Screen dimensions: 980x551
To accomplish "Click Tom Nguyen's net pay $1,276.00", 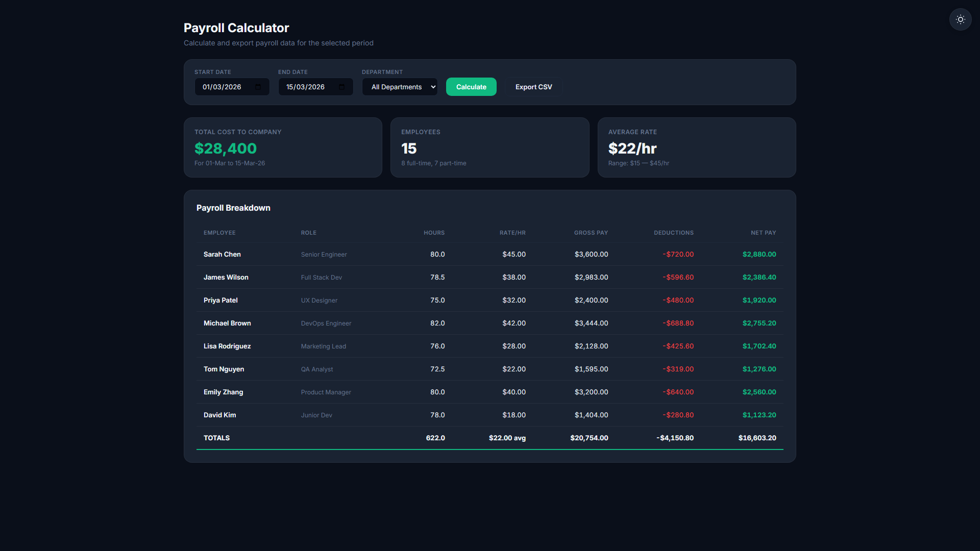I will [759, 369].
